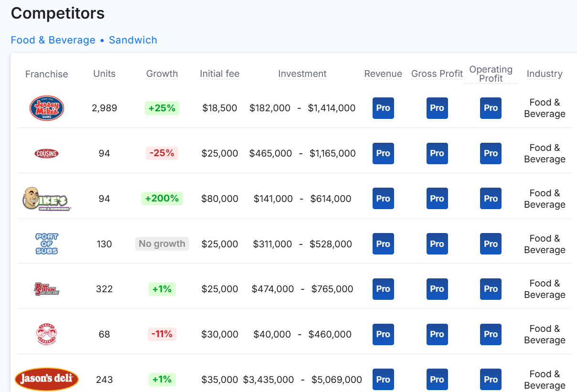This screenshot has width=577, height=392.
Task: Click the Pro Operating Profit badge in the +200% growth row
Action: 491,199
